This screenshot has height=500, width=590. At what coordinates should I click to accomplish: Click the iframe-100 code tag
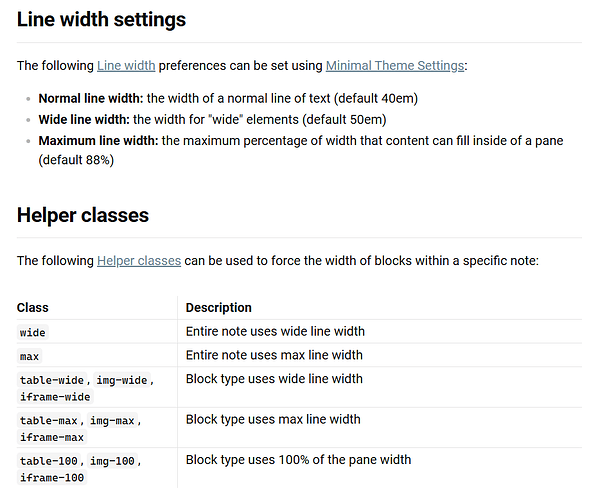tap(52, 477)
